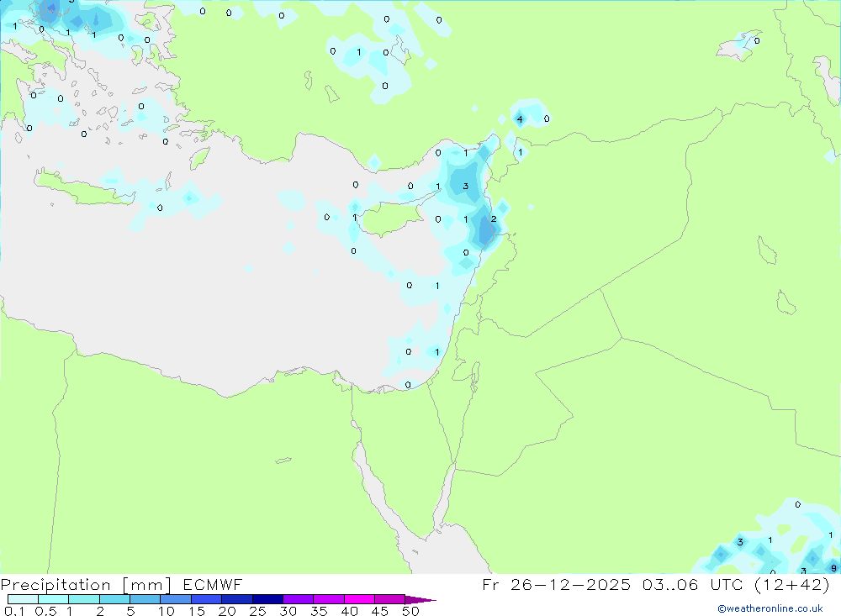Click the 45–50 mm legend color box
841x616 pixels.
pos(390,599)
